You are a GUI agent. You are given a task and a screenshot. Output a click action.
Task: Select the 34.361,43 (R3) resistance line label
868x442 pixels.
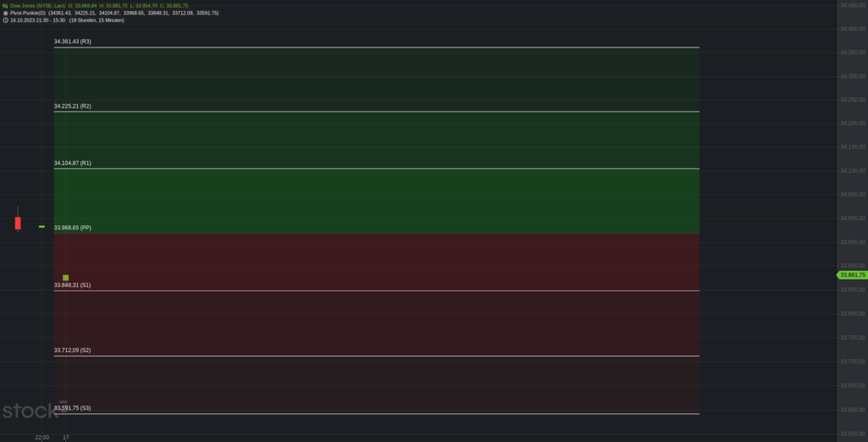pos(73,41)
